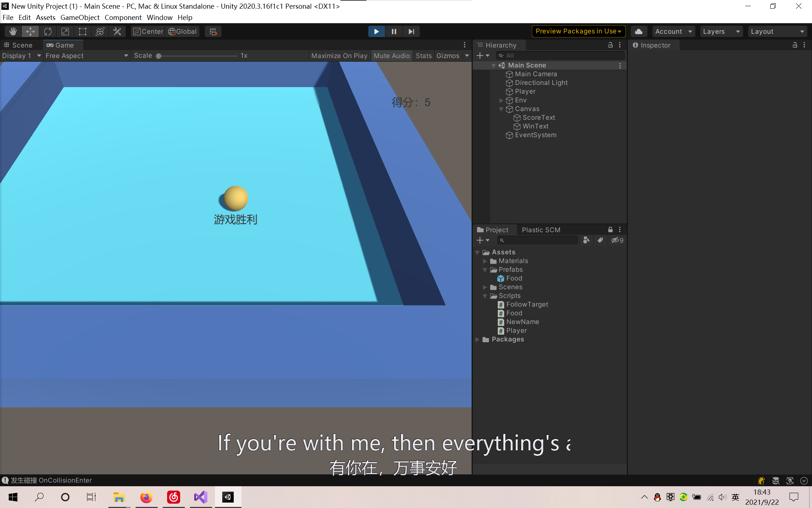Select the Scale tool
The height and width of the screenshot is (508, 812).
coord(65,32)
